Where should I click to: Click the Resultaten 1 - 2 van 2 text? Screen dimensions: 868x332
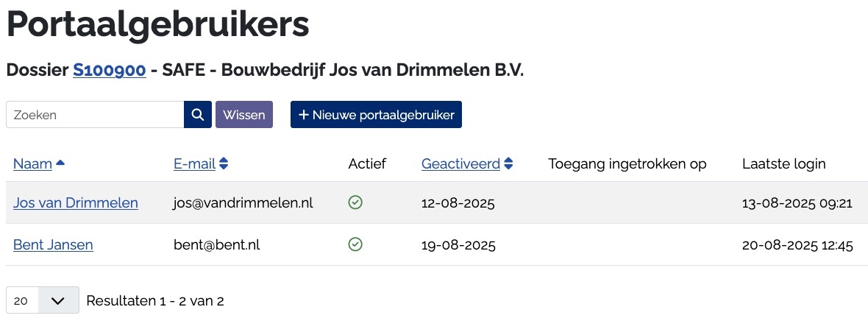click(155, 300)
